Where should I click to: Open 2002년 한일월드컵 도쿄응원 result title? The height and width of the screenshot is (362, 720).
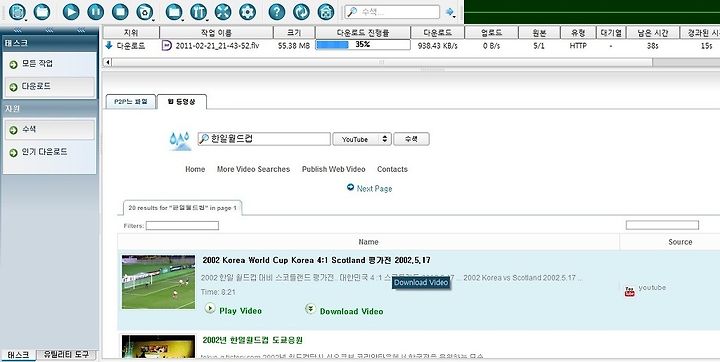click(253, 340)
